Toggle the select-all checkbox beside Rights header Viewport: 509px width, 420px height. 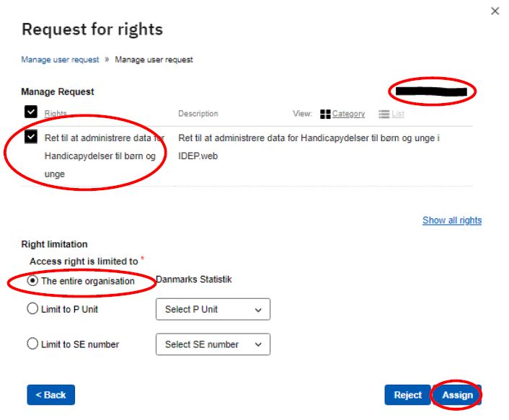[x=30, y=112]
